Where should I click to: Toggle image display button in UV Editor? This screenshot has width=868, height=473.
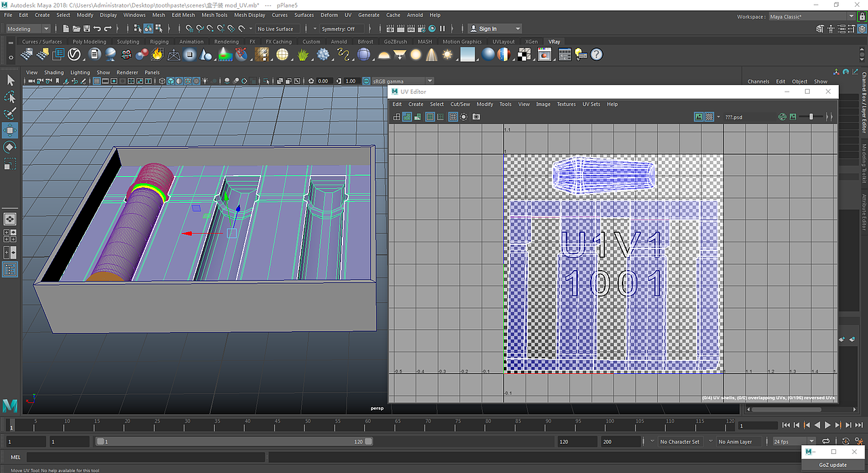pyautogui.click(x=698, y=117)
